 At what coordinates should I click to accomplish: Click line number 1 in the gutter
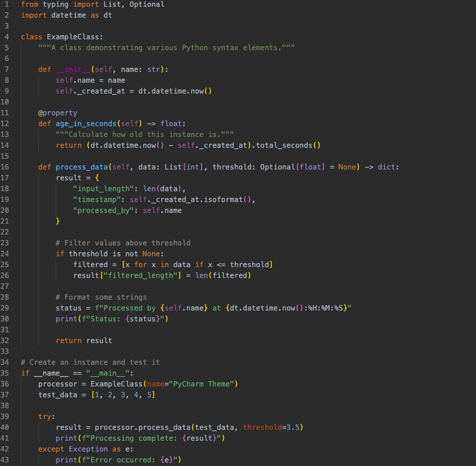7,5
